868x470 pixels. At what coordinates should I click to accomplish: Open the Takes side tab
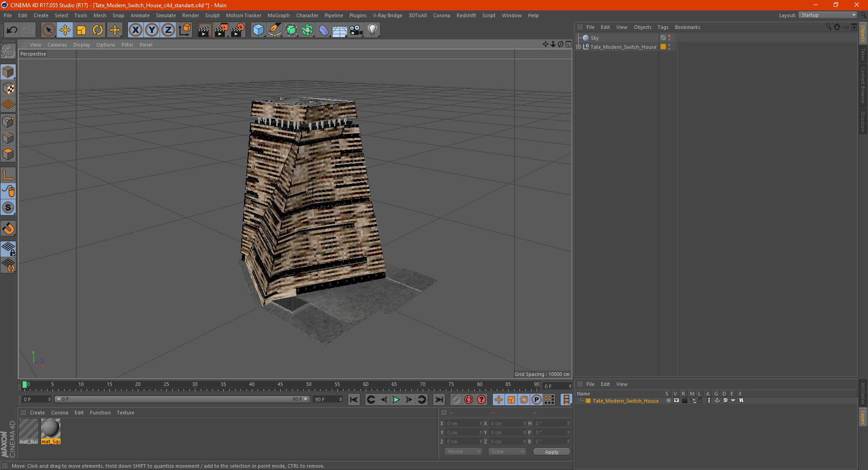(863, 54)
